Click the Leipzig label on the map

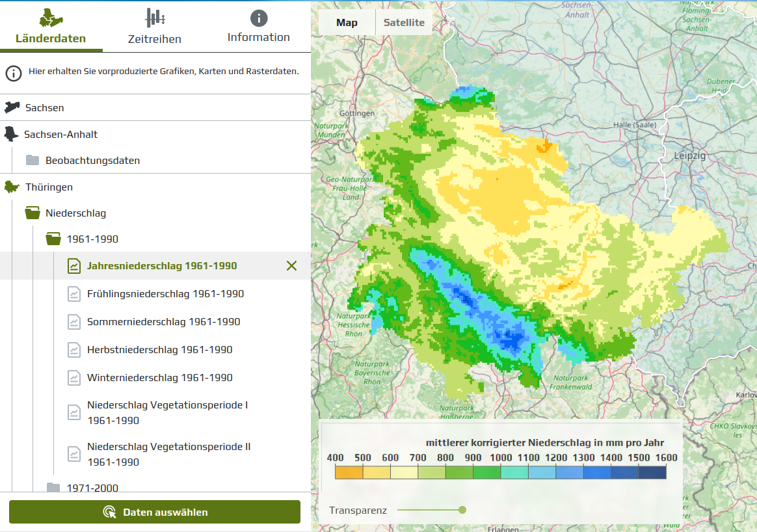pyautogui.click(x=689, y=155)
